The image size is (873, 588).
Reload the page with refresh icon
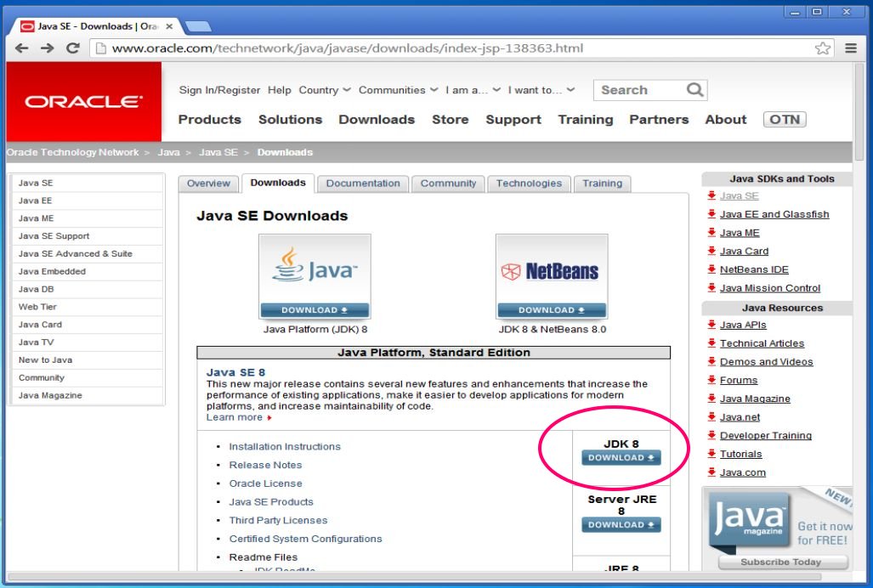tap(73, 48)
